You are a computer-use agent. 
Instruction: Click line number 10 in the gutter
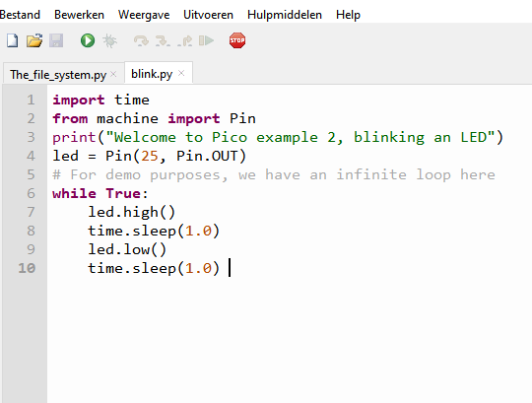pyautogui.click(x=27, y=268)
